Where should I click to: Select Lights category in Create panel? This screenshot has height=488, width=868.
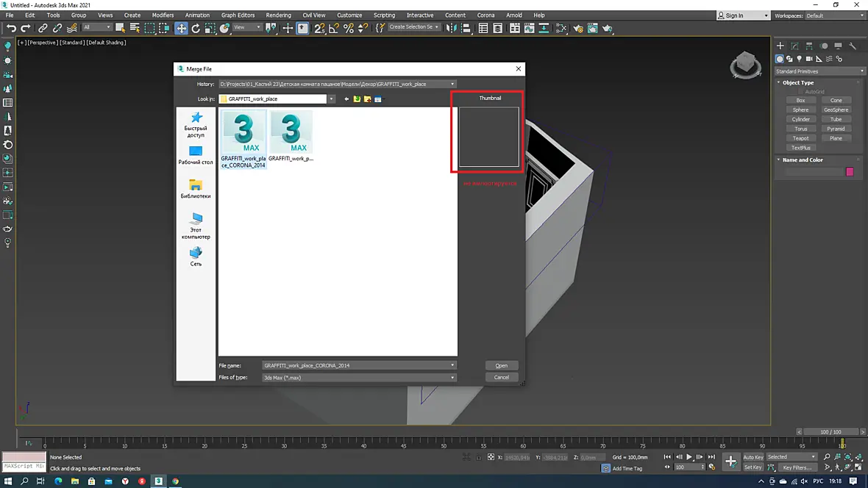pos(800,59)
